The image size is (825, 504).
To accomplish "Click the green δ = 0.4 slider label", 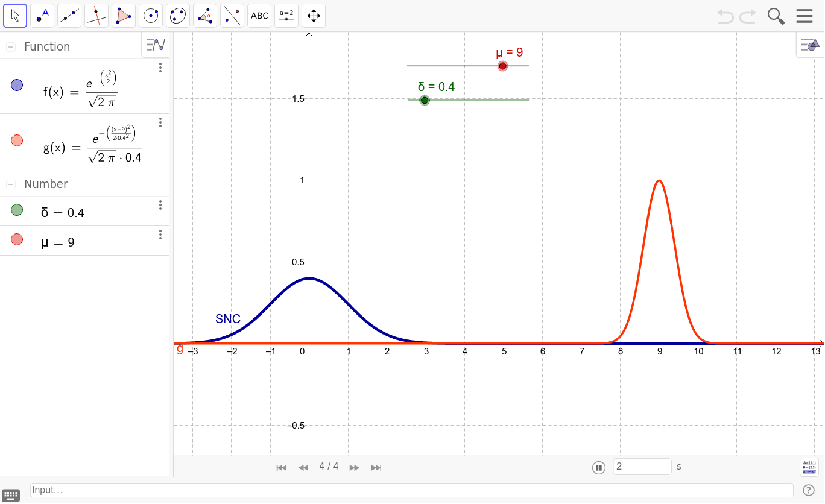I will pos(436,87).
